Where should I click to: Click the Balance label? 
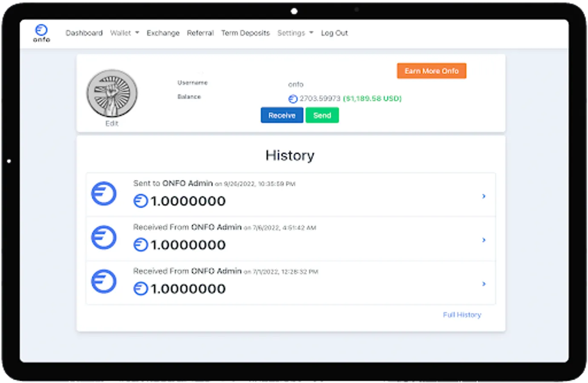(189, 97)
